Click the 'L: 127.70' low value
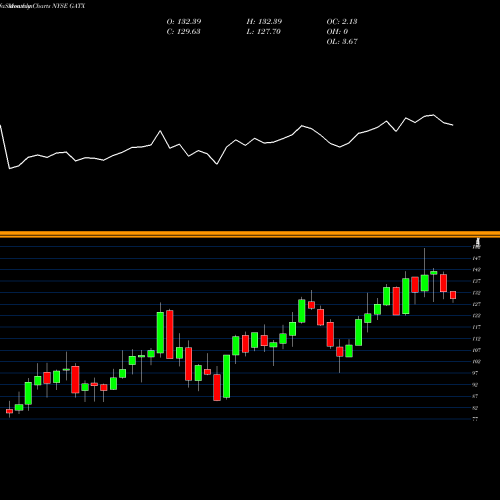The width and height of the screenshot is (500, 500). coord(263,32)
